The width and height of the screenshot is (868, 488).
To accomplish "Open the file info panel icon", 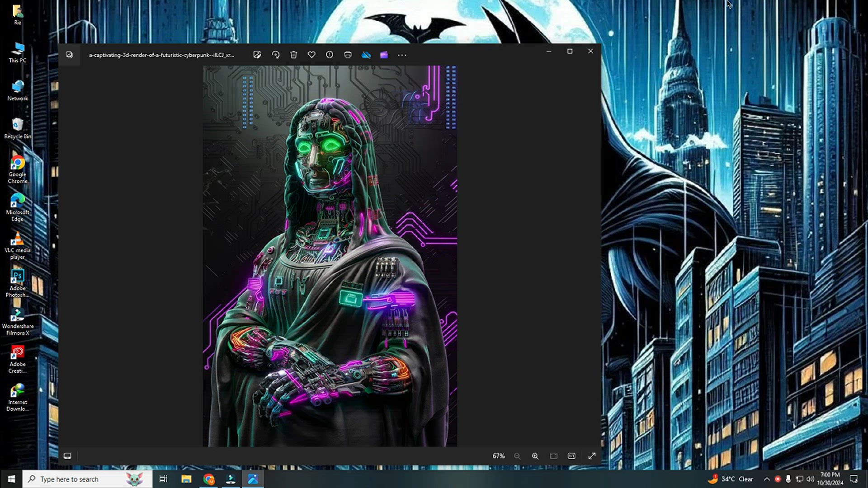I will [330, 55].
